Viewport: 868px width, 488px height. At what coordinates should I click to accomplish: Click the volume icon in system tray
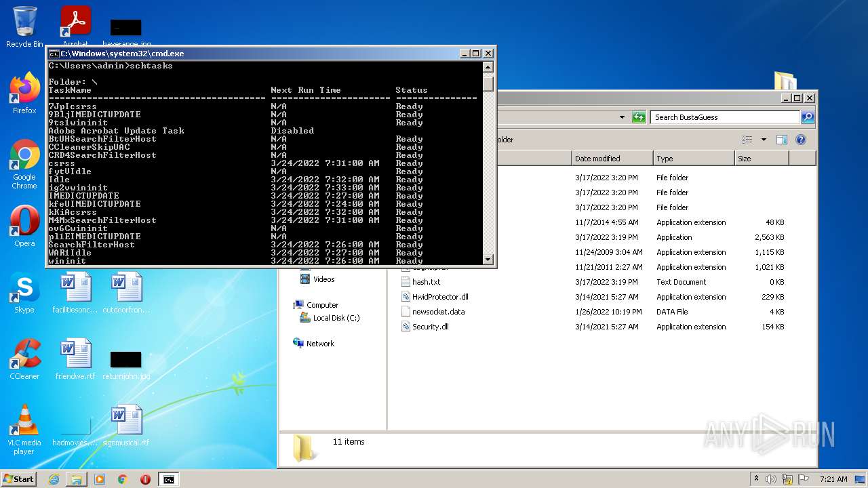tap(771, 479)
